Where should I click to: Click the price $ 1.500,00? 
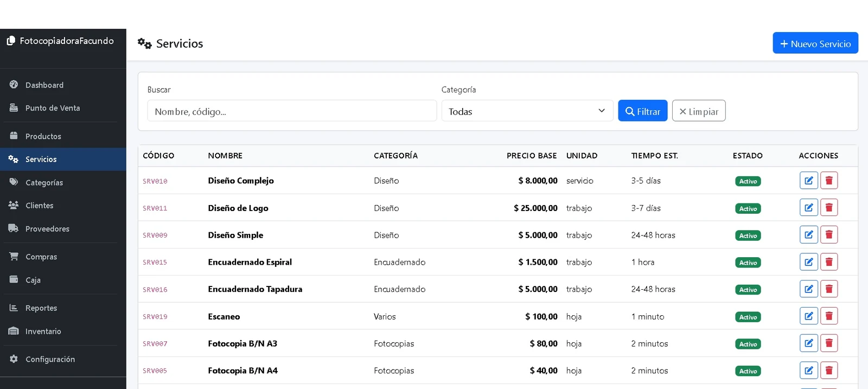click(x=538, y=262)
